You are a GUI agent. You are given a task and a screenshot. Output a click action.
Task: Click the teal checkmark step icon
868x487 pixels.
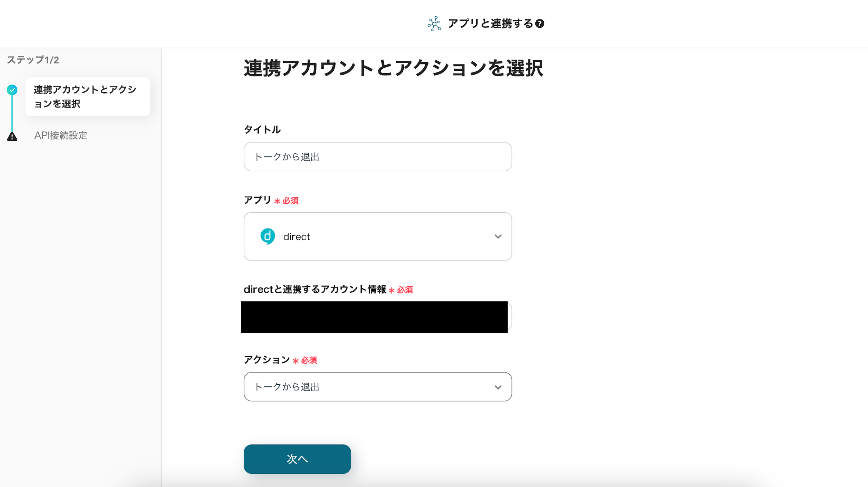(12, 90)
